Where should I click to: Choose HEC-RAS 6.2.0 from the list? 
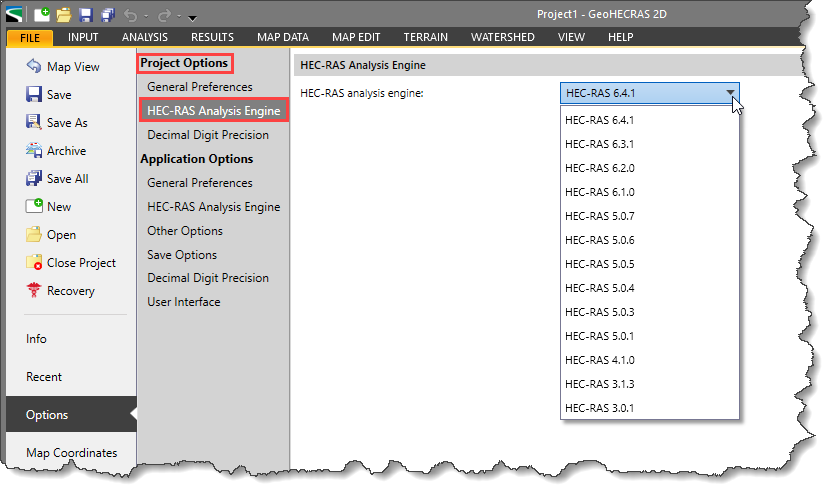(x=650, y=168)
